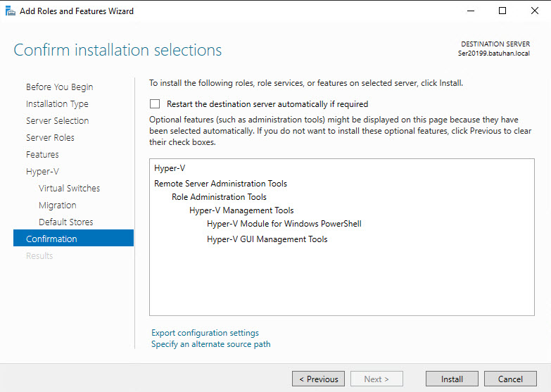Start installation with the Install button
551x392 pixels.
click(452, 379)
